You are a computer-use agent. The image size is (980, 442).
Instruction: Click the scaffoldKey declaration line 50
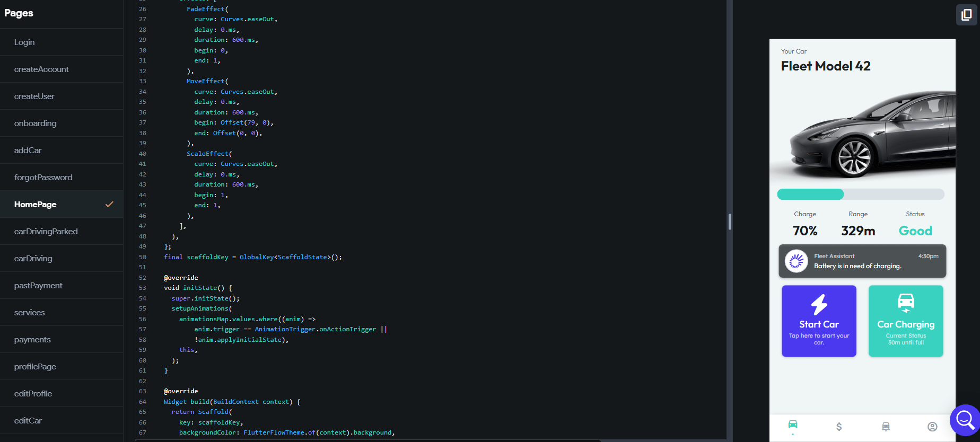253,257
